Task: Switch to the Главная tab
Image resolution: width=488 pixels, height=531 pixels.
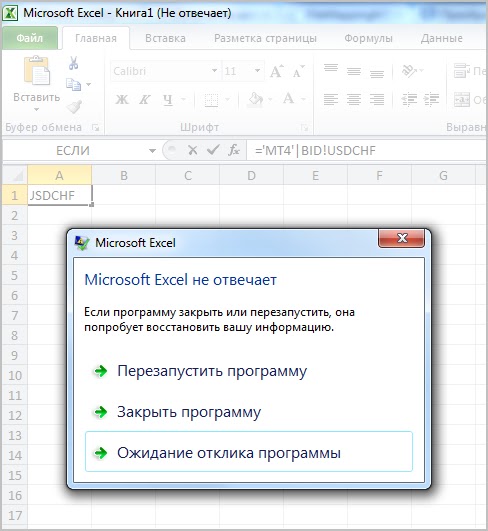Action: coord(96,38)
